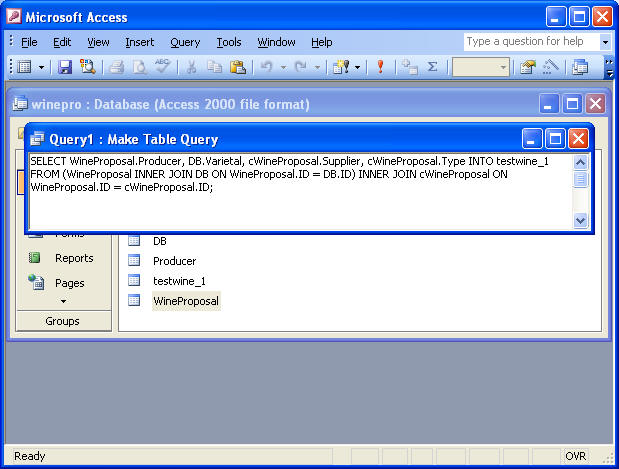Expand the Toolbar Options chevron
The image size is (619, 469).
click(x=609, y=67)
